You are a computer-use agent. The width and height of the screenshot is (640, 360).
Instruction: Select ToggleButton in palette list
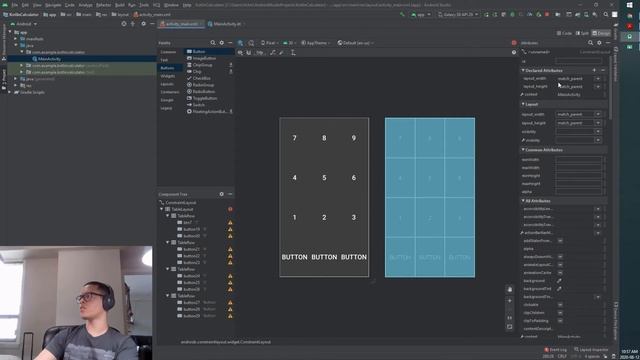(202, 98)
